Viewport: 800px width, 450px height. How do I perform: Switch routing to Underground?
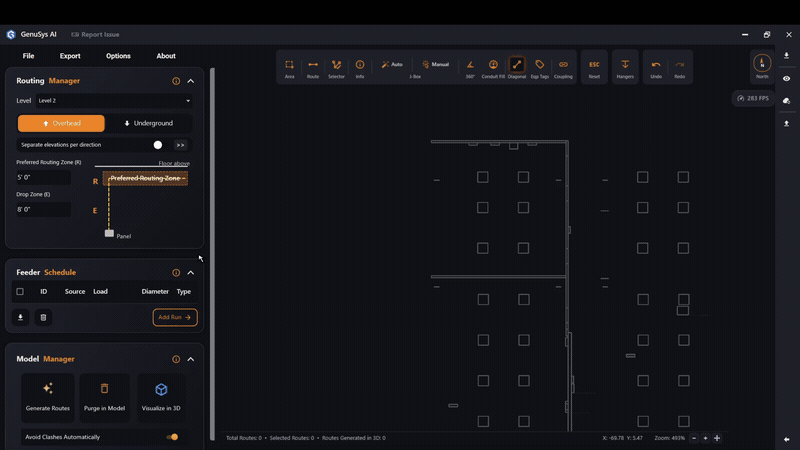point(148,123)
